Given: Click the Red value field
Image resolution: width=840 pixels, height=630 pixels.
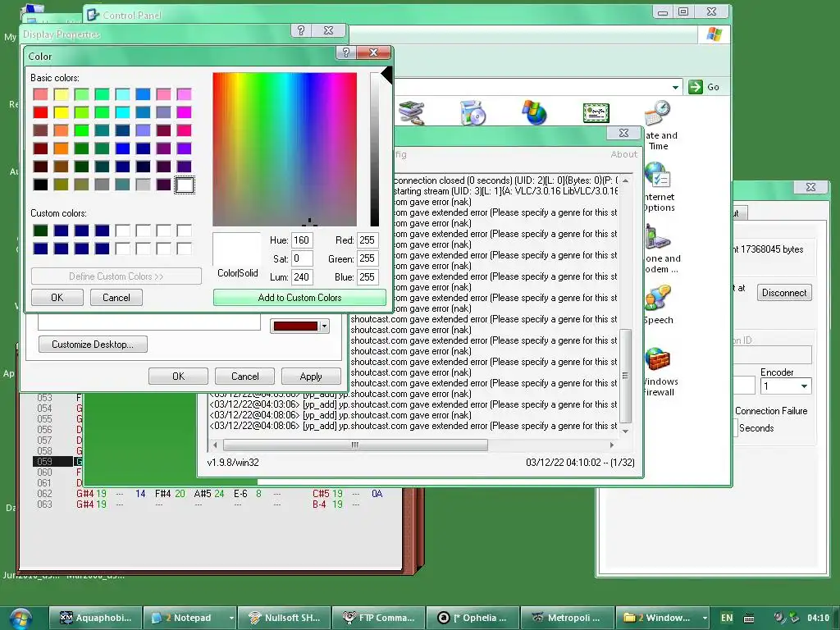Looking at the screenshot, I should pyautogui.click(x=367, y=240).
